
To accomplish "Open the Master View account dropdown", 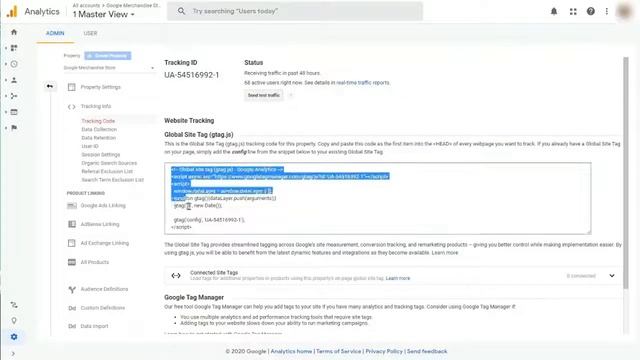I will coord(104,14).
